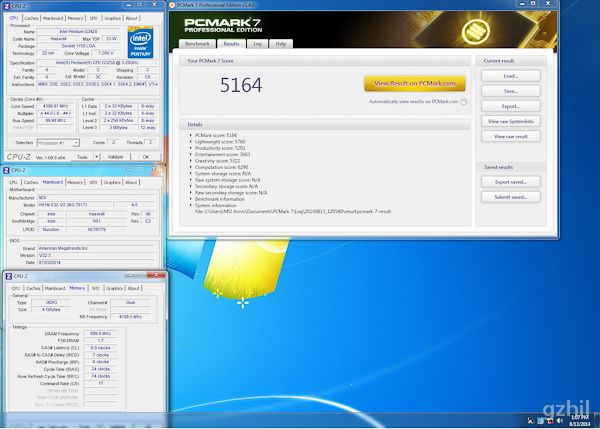The width and height of the screenshot is (600, 429).
Task: Click CPU-Z title icon in mainboard window
Action: point(6,170)
